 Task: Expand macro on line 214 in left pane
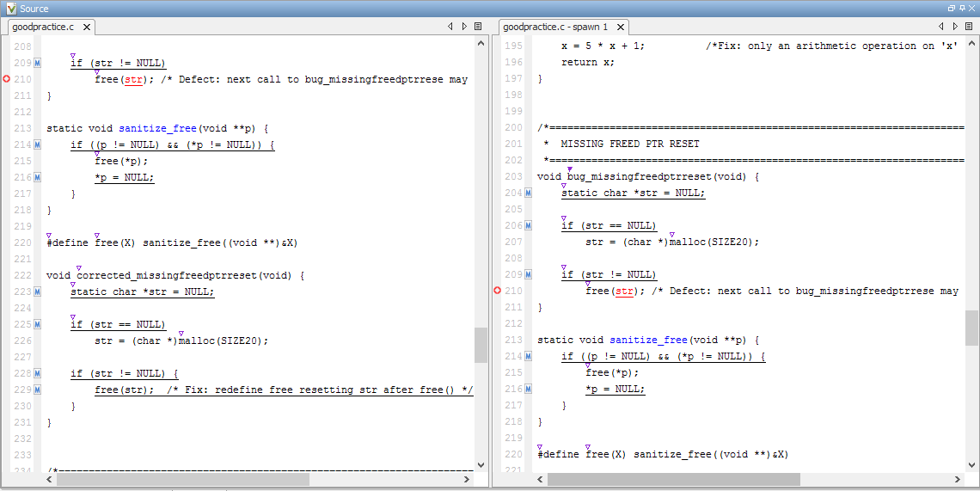point(38,144)
